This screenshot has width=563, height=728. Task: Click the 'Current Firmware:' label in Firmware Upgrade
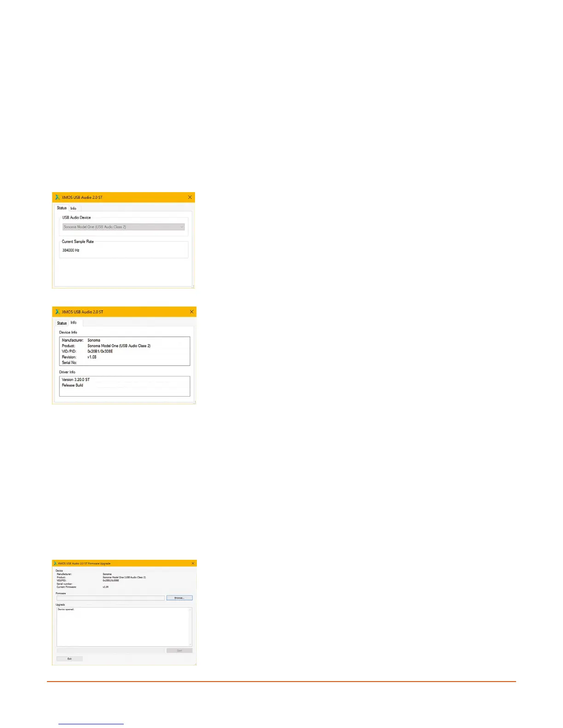(x=67, y=587)
